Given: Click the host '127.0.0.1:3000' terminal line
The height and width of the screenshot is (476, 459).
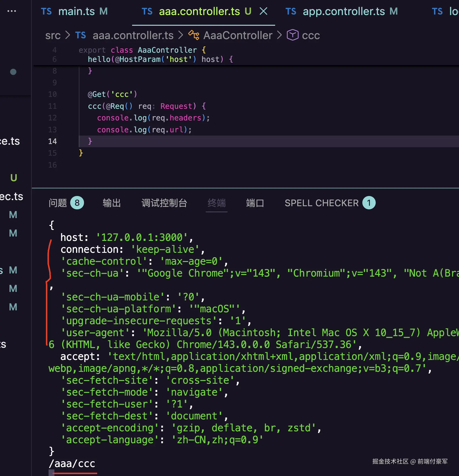Looking at the screenshot, I should coord(127,237).
